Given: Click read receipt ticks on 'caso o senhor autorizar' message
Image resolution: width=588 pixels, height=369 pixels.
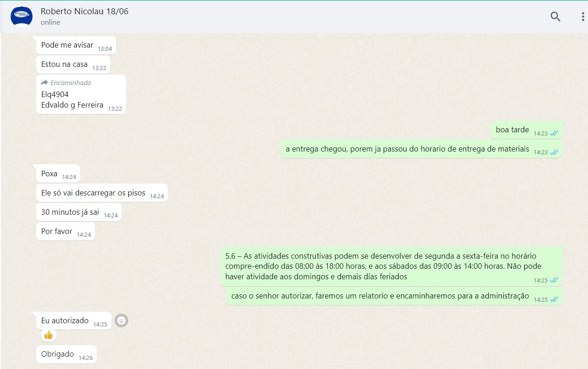Looking at the screenshot, I should pyautogui.click(x=554, y=299).
